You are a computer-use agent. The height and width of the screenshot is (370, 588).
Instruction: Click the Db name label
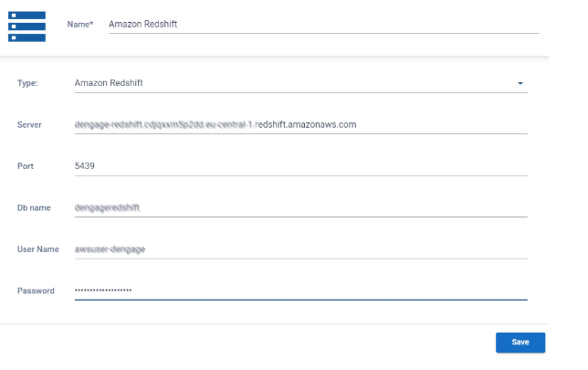point(34,208)
